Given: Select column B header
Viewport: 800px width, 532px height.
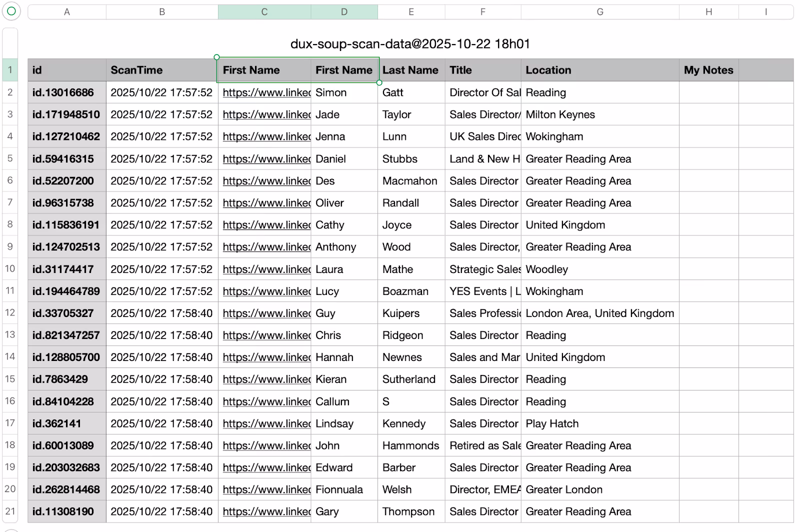Looking at the screenshot, I should [162, 12].
